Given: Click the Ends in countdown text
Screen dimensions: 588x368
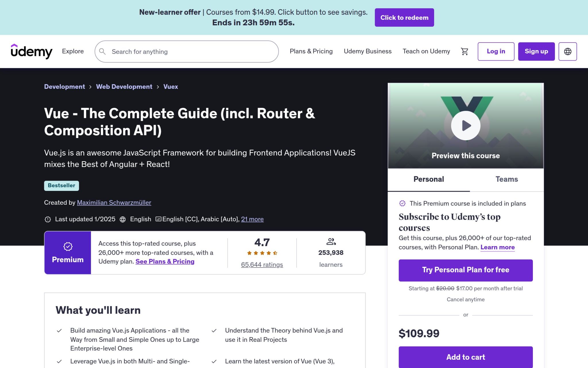Looking at the screenshot, I should 254,22.
